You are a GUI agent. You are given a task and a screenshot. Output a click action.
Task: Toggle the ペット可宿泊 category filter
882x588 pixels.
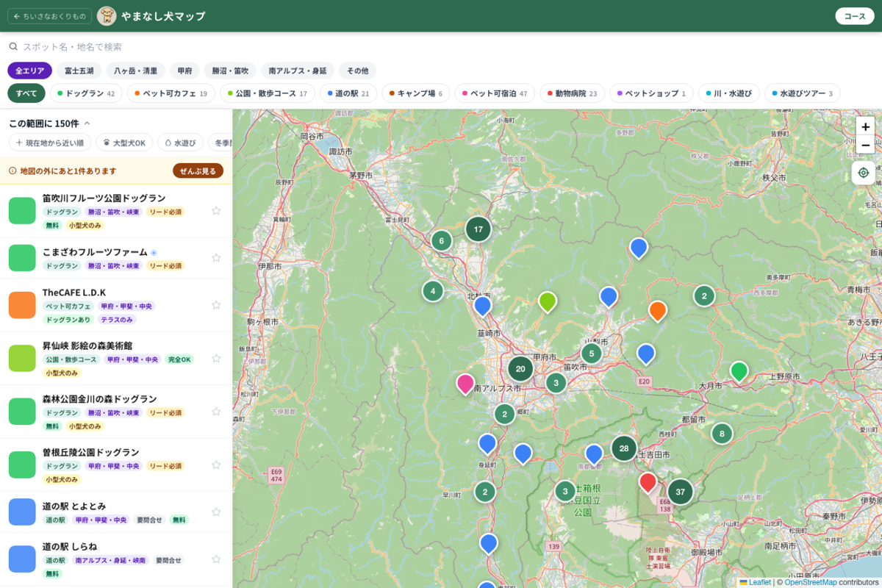click(x=495, y=93)
